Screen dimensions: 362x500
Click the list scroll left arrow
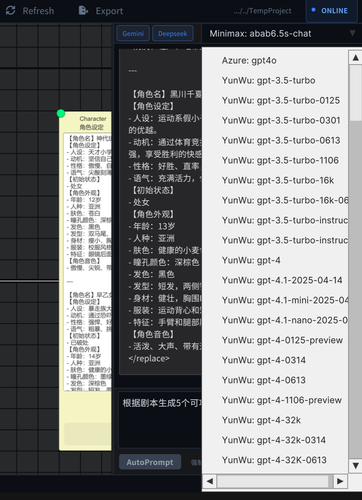[210, 481]
